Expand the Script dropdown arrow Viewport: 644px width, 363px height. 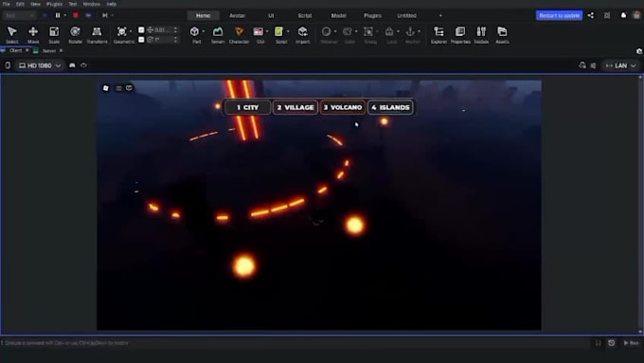click(288, 31)
